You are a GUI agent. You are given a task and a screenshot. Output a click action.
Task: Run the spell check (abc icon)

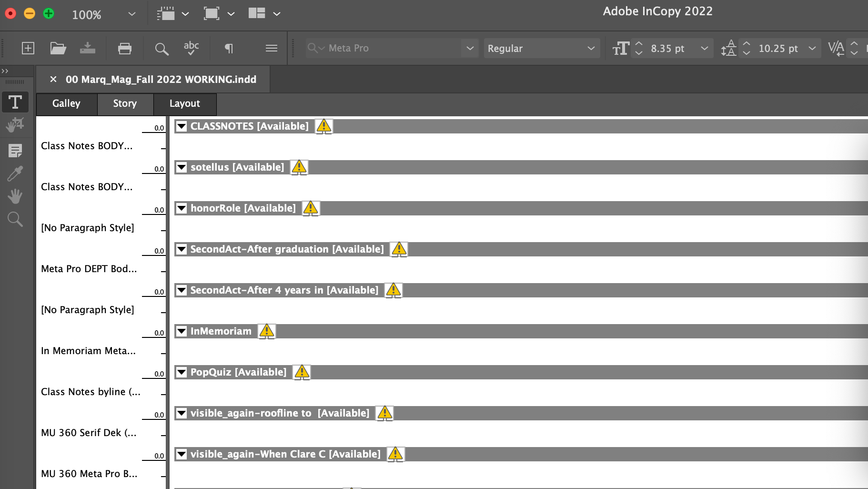[191, 47]
